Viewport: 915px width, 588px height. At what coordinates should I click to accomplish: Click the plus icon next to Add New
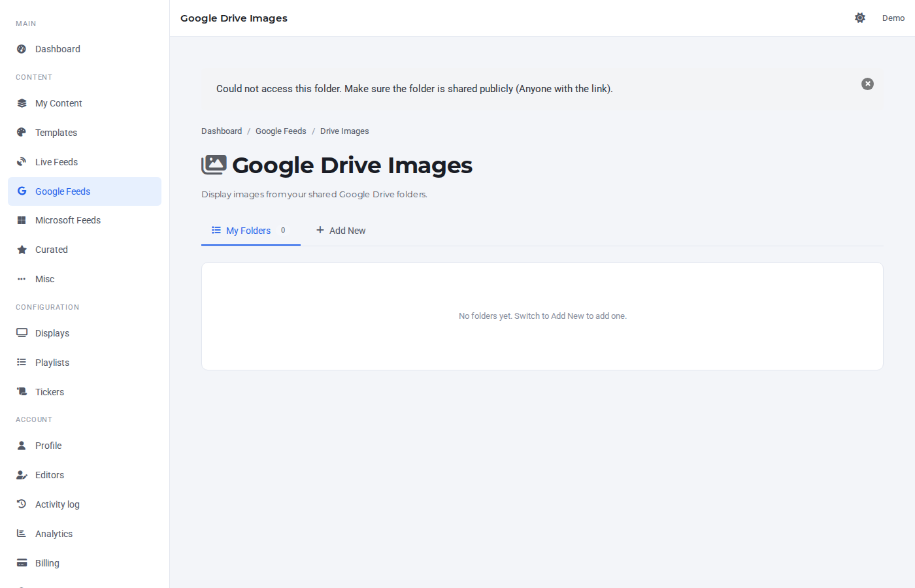[320, 230]
